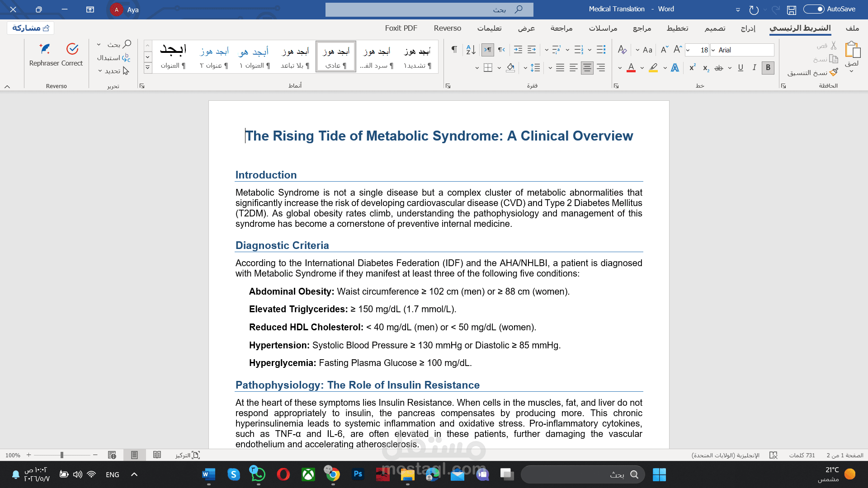Click the line spacing icon
Screen dimensions: 868x488
(536, 68)
